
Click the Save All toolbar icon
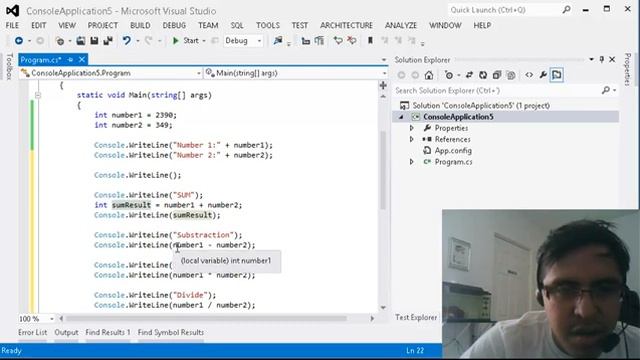(108, 40)
